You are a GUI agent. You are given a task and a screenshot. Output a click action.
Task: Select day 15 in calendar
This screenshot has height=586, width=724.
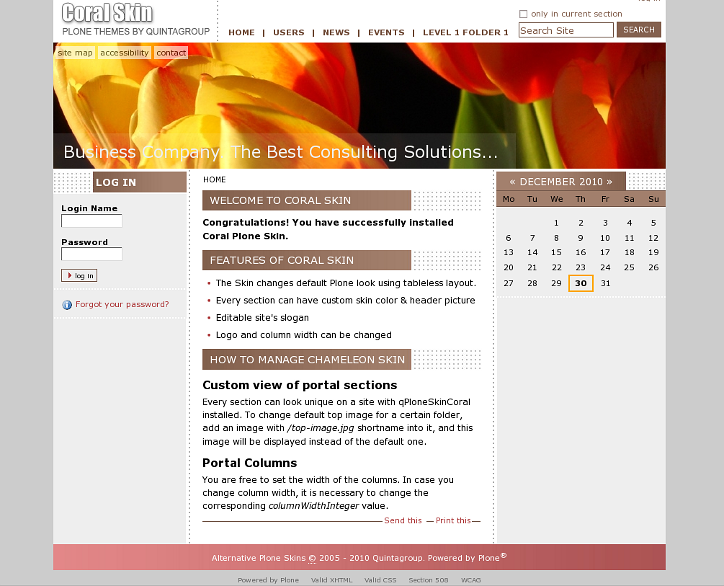pyautogui.click(x=556, y=253)
